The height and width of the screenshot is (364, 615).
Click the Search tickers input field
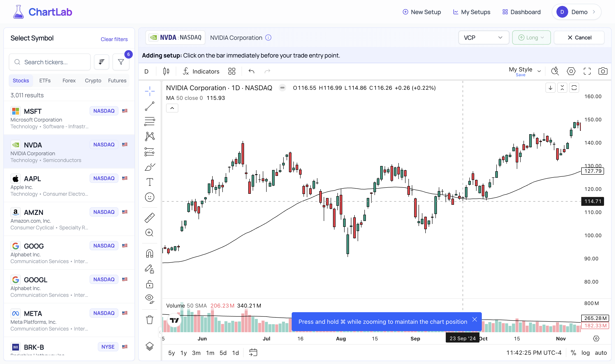tap(50, 62)
